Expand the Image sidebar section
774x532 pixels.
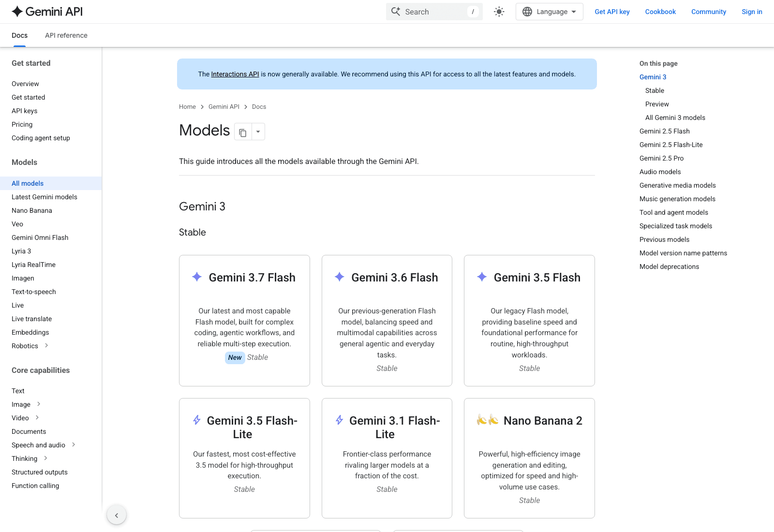tap(39, 404)
